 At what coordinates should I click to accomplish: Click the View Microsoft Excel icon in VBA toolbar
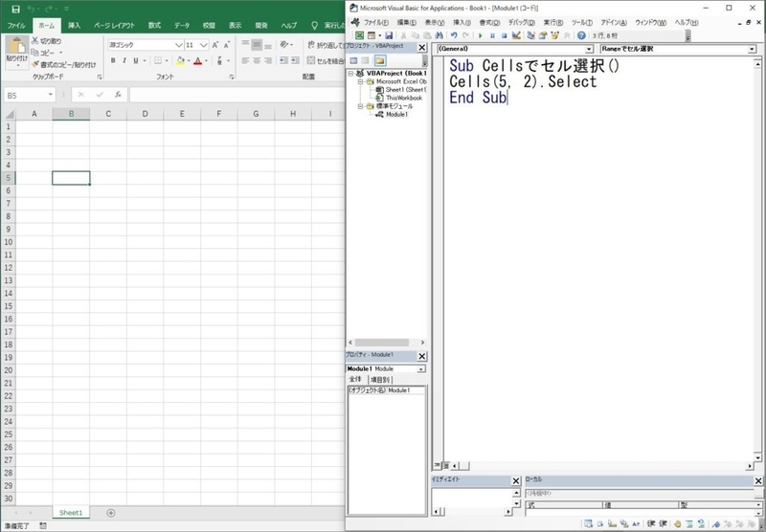(x=360, y=35)
